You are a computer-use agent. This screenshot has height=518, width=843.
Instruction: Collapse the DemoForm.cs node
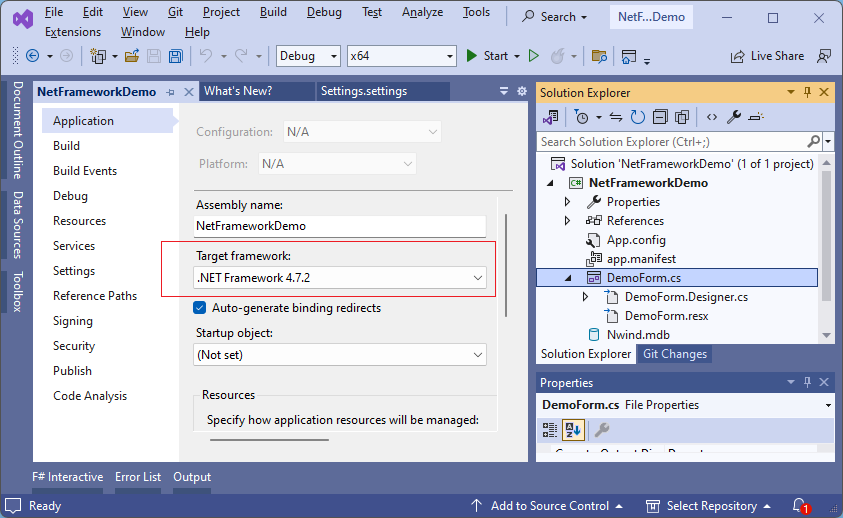pyautogui.click(x=568, y=278)
